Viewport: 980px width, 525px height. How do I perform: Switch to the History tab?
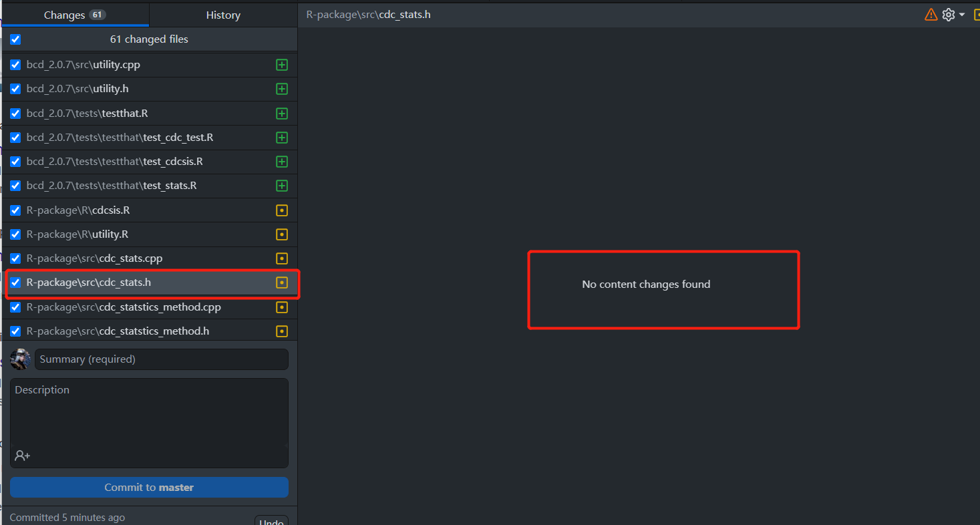(223, 15)
